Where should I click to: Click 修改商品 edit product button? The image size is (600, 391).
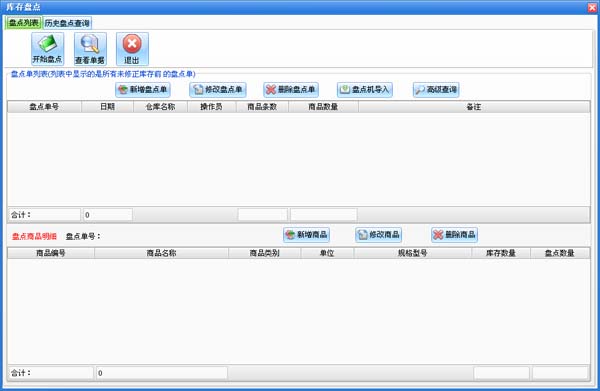pos(378,235)
